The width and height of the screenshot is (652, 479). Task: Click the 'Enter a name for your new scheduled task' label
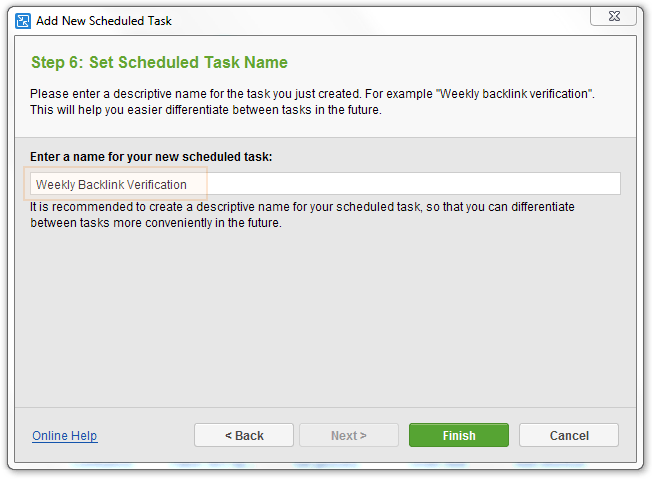click(x=151, y=157)
